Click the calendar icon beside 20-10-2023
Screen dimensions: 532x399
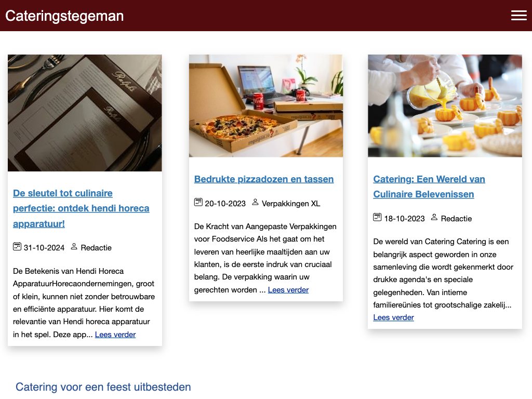(198, 202)
